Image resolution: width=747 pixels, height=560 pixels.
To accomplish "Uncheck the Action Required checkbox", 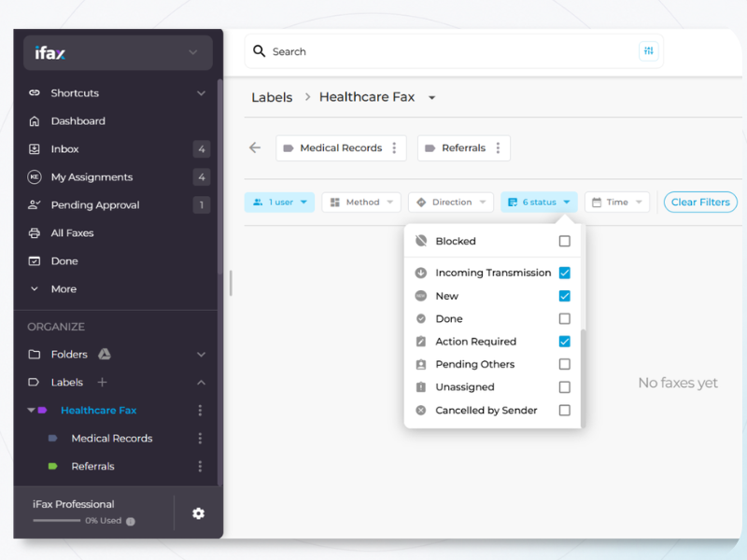I will point(565,342).
